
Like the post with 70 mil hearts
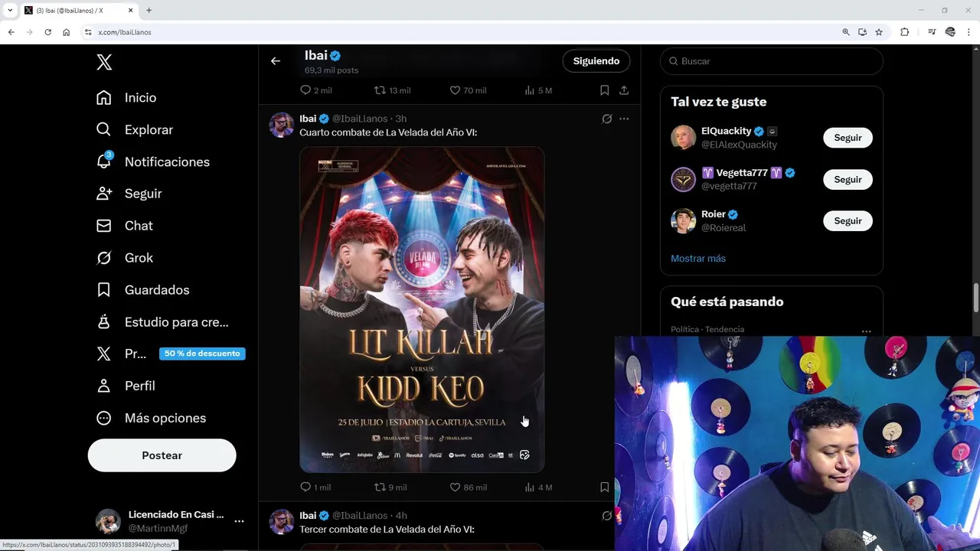tap(468, 90)
